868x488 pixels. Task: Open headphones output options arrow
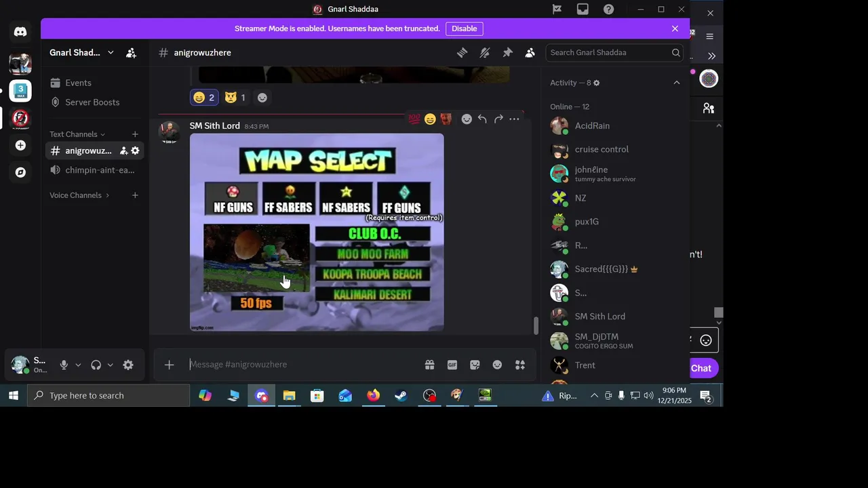[x=110, y=365]
